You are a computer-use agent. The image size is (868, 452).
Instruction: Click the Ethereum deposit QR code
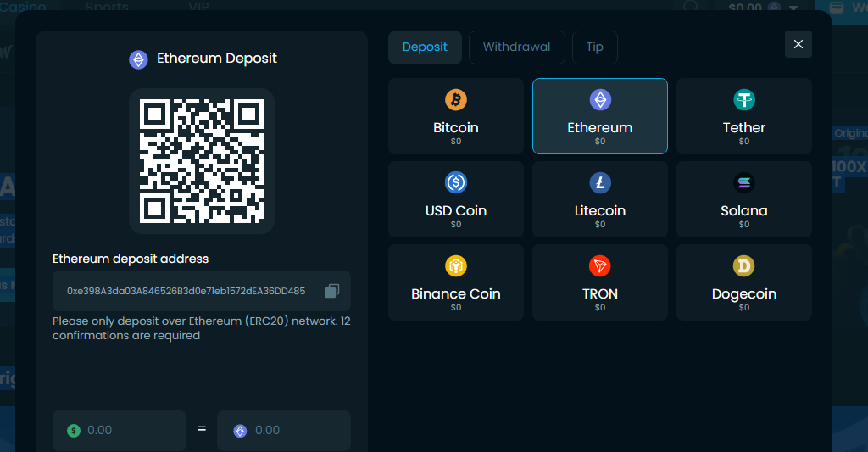(202, 160)
